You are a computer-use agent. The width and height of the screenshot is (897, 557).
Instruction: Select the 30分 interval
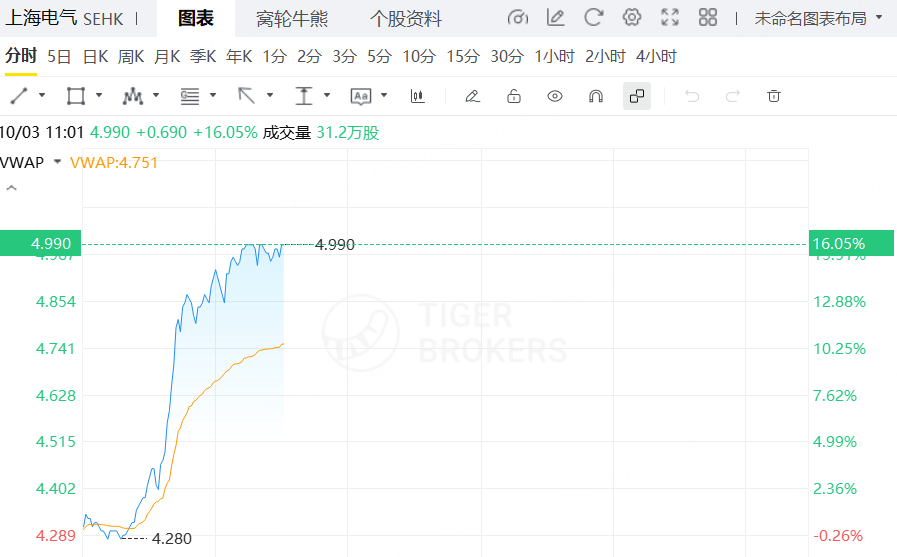pos(507,57)
